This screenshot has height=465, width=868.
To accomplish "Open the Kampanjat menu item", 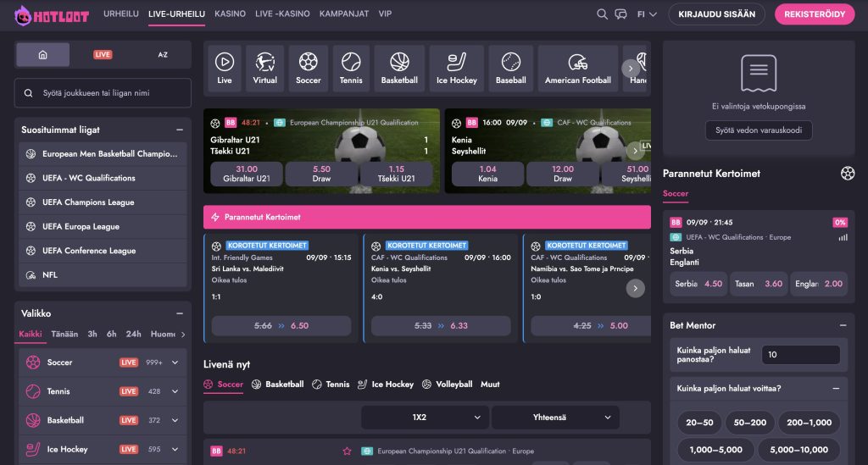I will point(344,14).
